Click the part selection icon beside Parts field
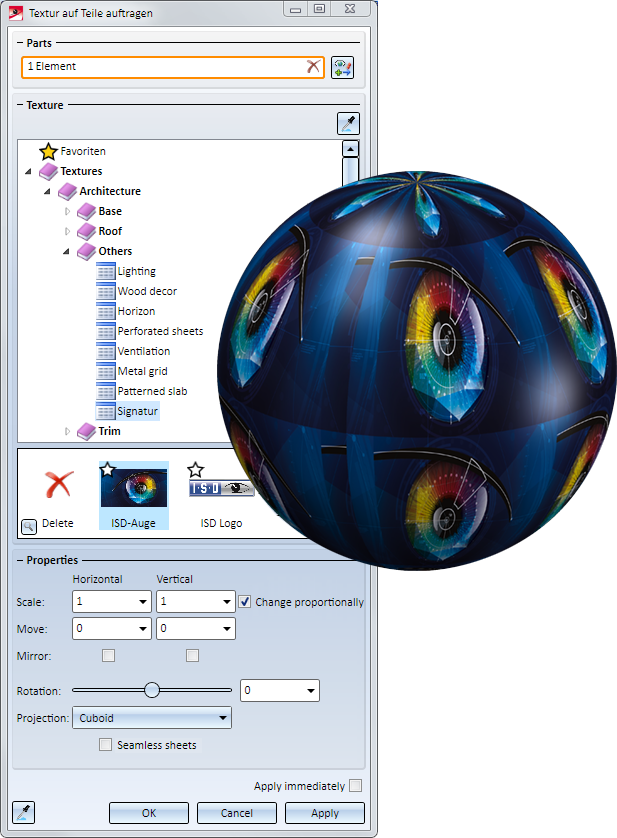The image size is (617, 838). tap(343, 67)
